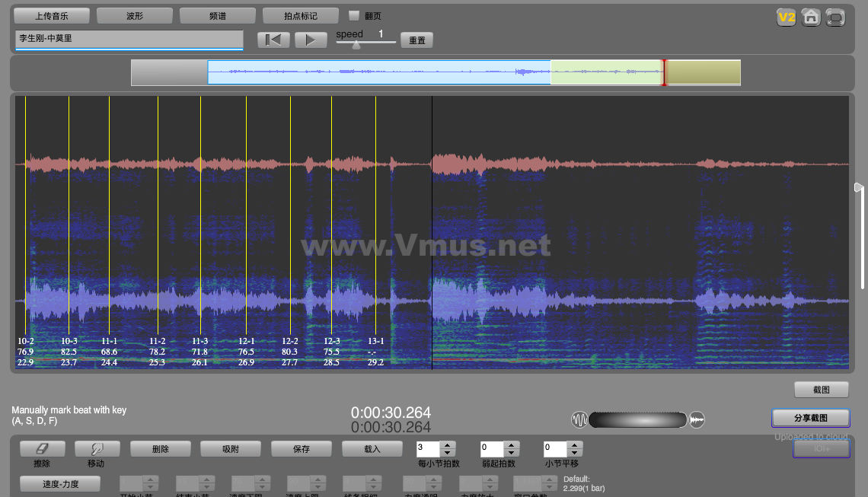Click the olive region at overview end
Image resolution: width=868 pixels, height=497 pixels.
pyautogui.click(x=704, y=72)
